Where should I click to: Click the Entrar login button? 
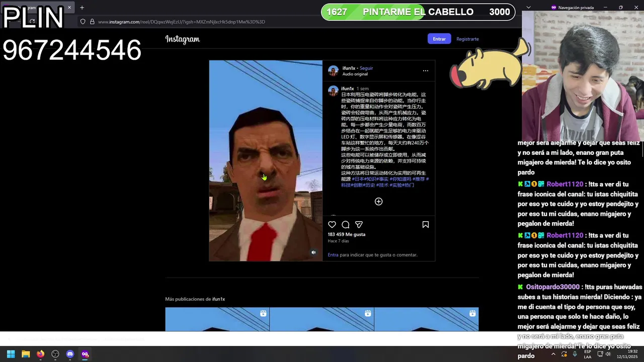[439, 39]
